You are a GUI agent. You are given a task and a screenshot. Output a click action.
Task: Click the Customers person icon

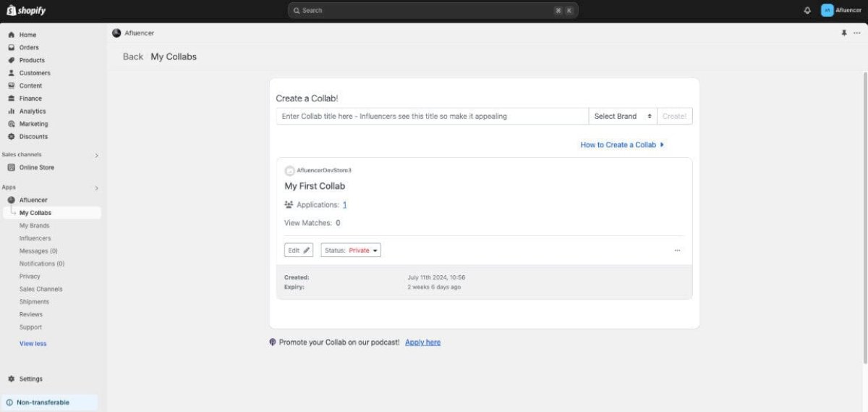click(11, 72)
